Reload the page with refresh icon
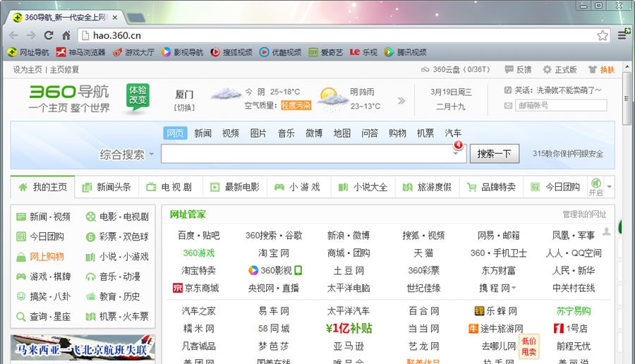The height and width of the screenshot is (364, 635). coord(49,36)
